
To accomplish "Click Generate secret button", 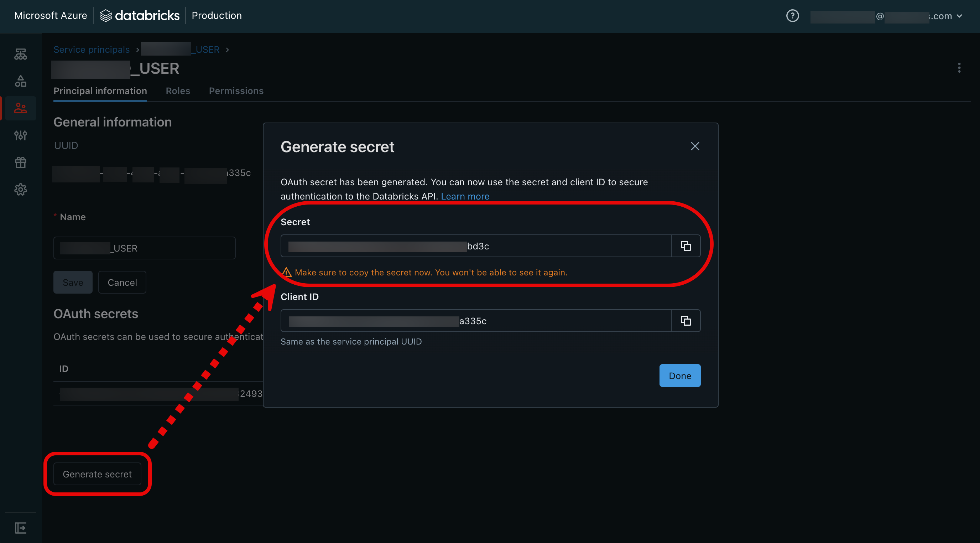I will point(97,474).
